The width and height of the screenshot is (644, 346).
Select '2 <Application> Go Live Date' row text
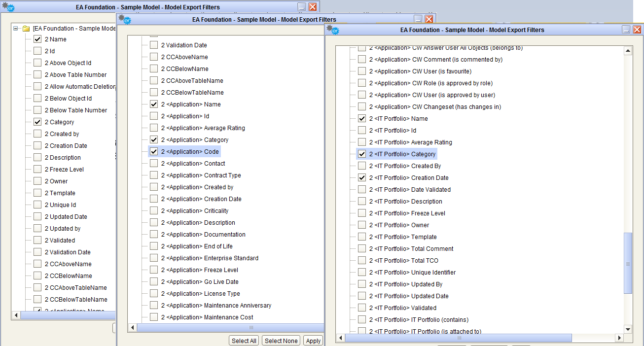[x=200, y=282]
